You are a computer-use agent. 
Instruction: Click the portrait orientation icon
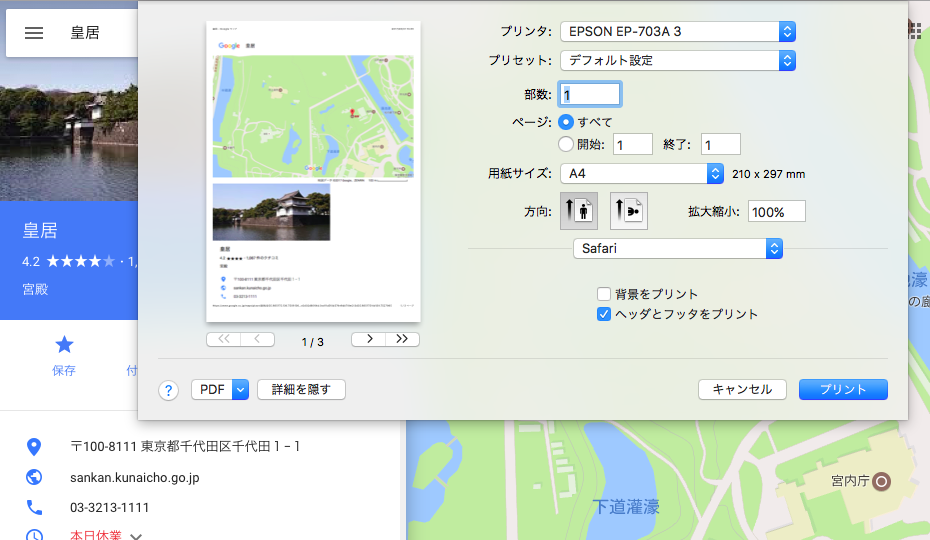(579, 211)
